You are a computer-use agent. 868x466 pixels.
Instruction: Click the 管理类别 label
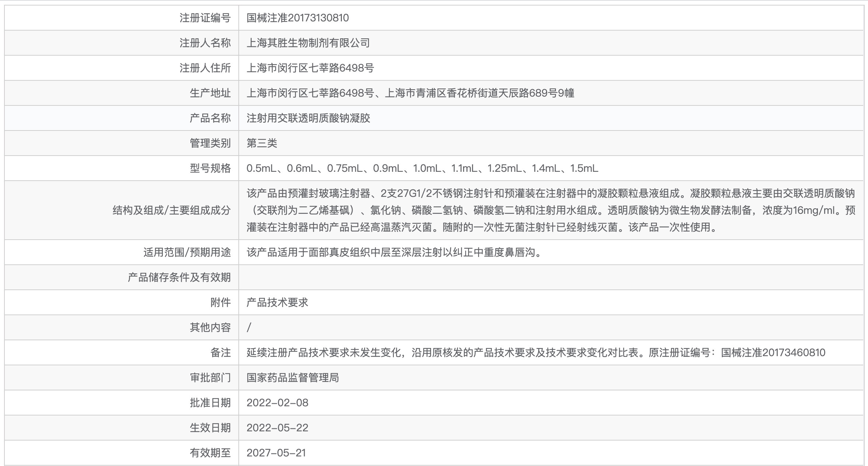tap(210, 143)
